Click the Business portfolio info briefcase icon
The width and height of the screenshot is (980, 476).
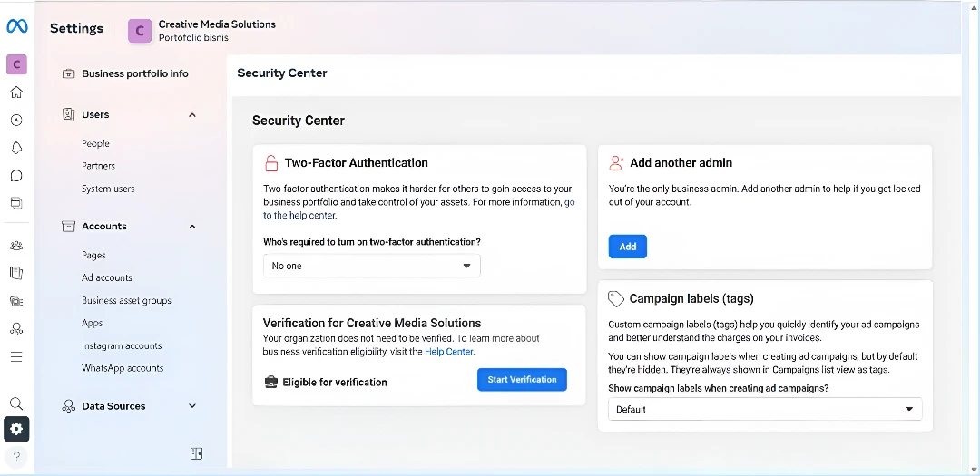(69, 73)
